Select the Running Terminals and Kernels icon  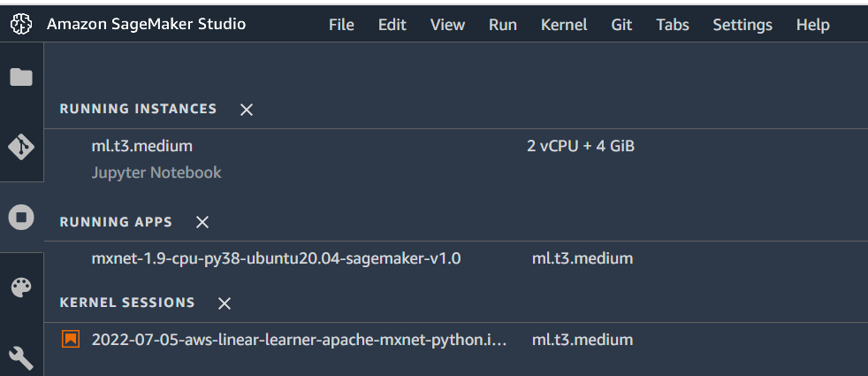coord(21,217)
